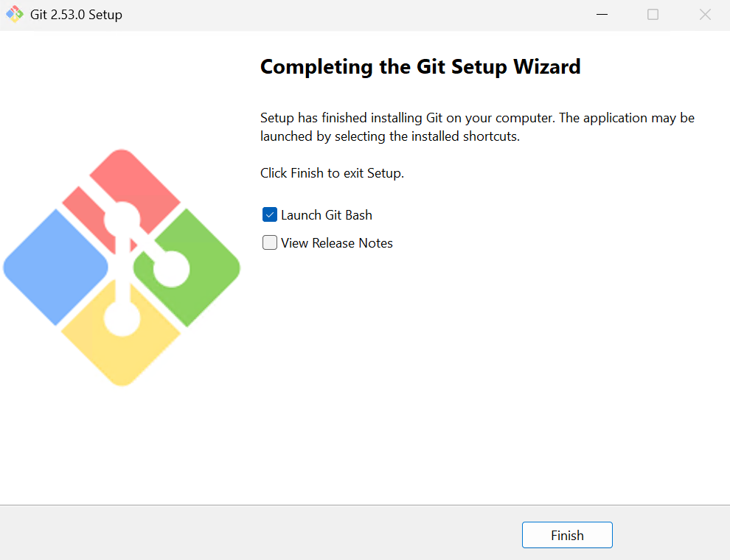The height and width of the screenshot is (560, 730).
Task: Click the large Git branching logo artwork
Action: coord(122,269)
